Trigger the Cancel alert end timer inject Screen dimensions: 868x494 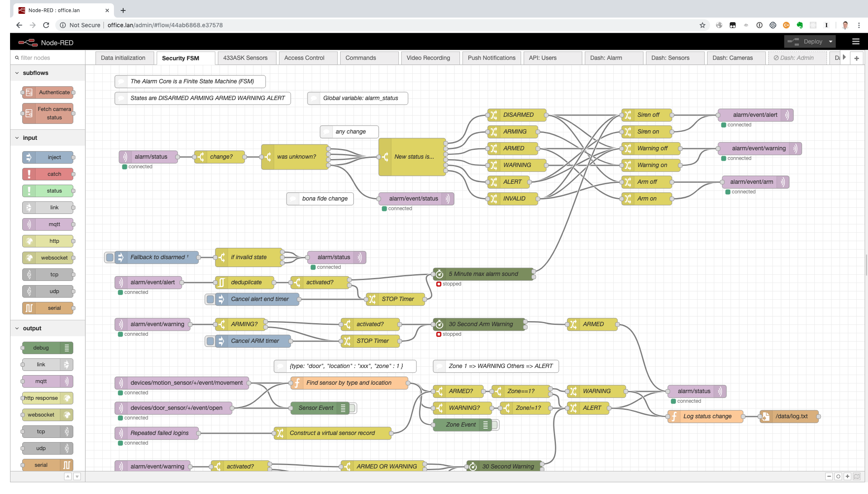[210, 299]
